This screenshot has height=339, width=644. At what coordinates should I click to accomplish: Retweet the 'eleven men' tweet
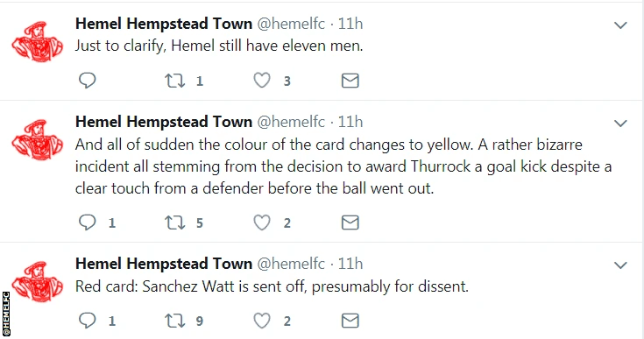tap(175, 81)
